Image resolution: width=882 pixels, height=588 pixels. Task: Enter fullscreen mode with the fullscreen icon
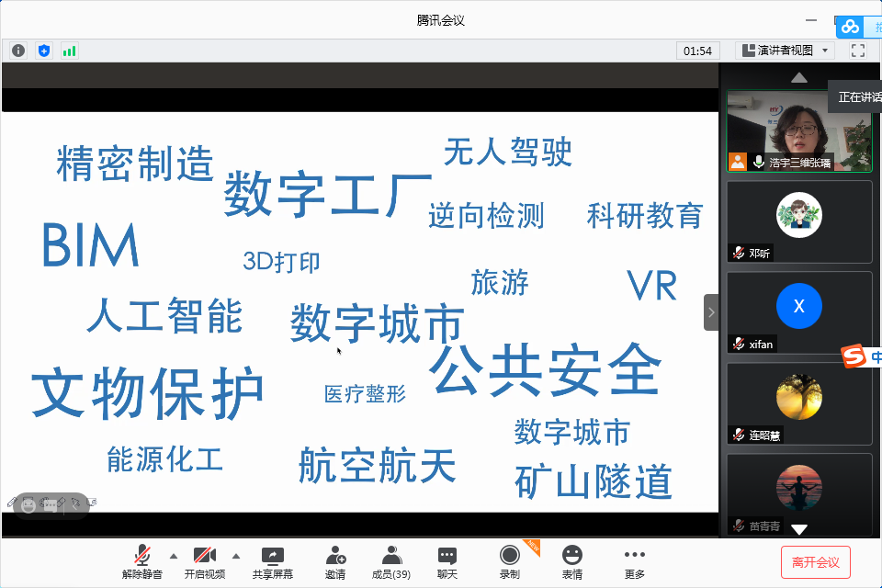(x=857, y=51)
